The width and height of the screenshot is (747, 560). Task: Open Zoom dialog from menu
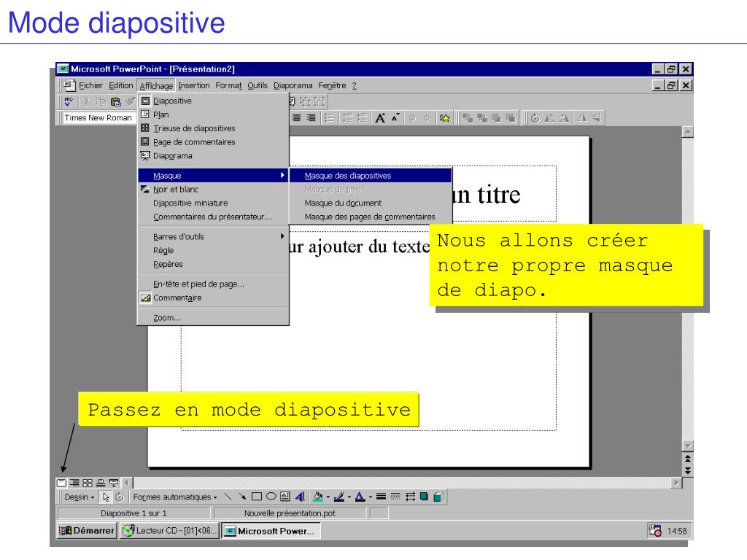[x=213, y=318]
